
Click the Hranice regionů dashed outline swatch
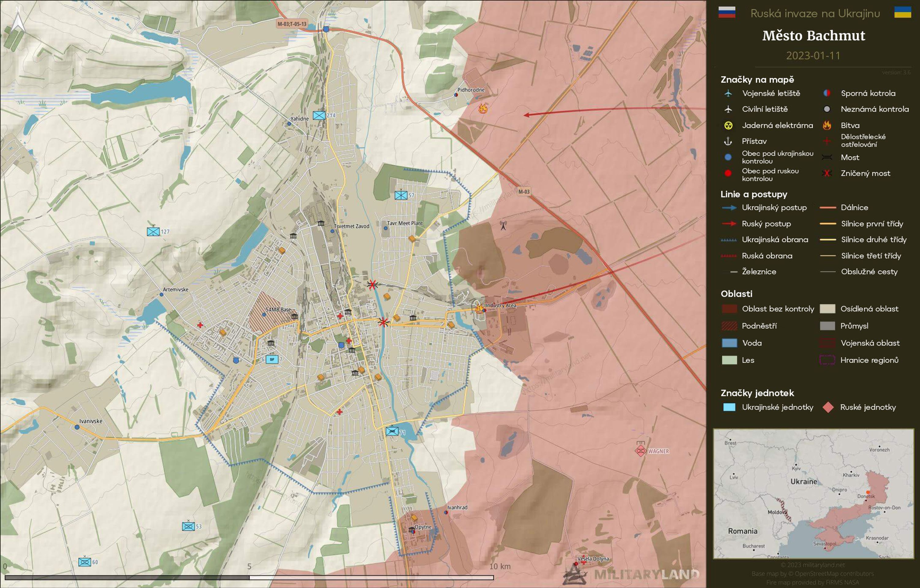[x=827, y=360]
